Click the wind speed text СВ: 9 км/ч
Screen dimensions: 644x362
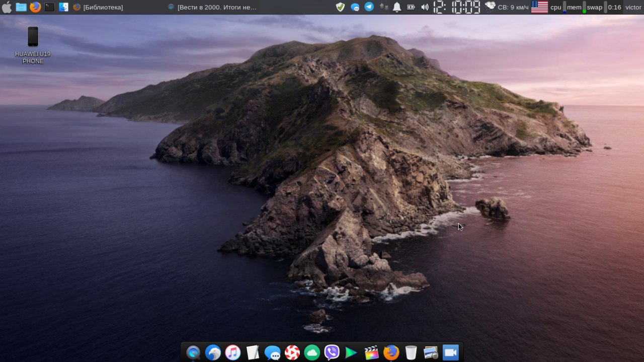point(513,7)
